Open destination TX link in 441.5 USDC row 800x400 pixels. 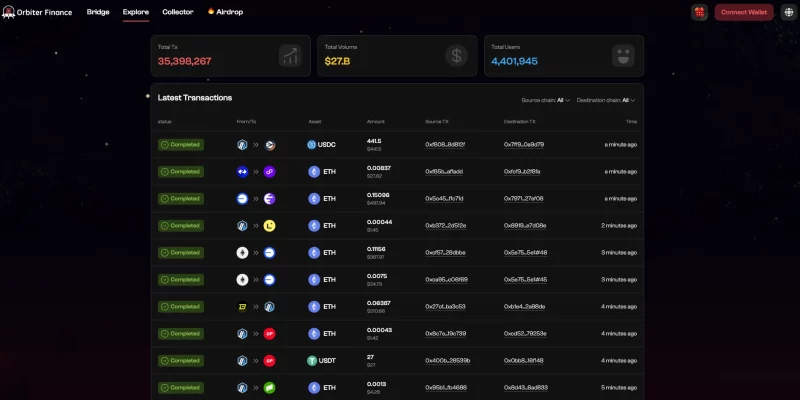coord(524,145)
